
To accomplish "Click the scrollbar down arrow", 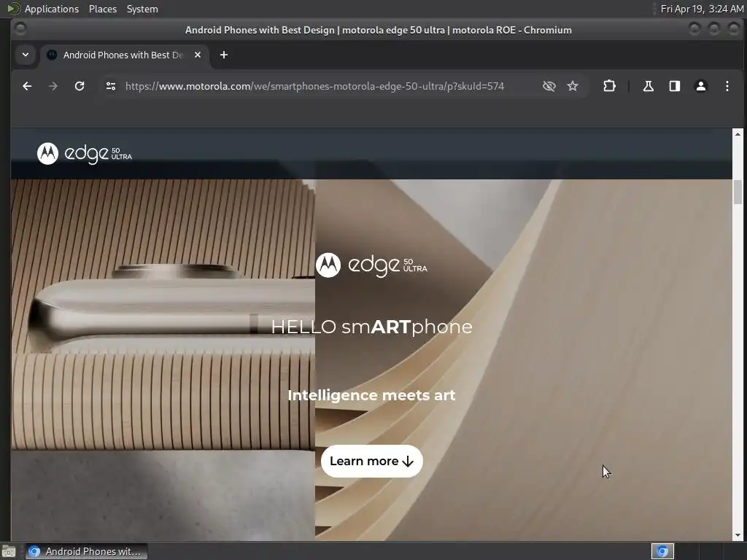I will [x=738, y=535].
